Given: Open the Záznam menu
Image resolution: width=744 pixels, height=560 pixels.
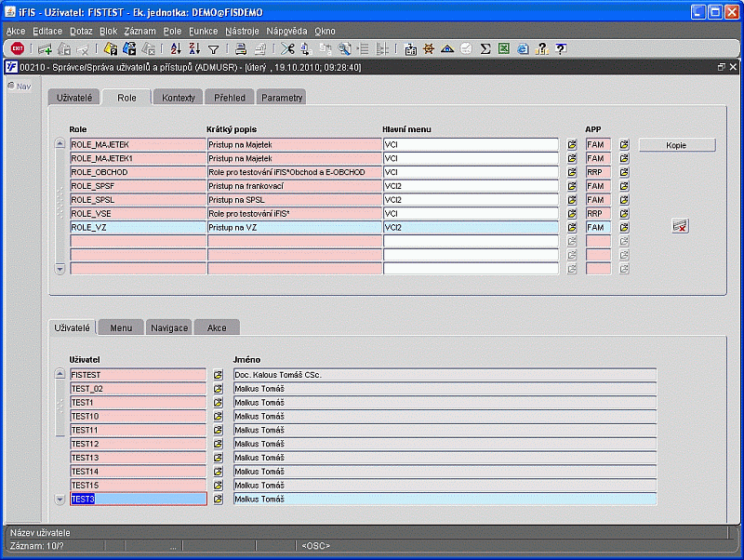Looking at the screenshot, I should click(140, 31).
